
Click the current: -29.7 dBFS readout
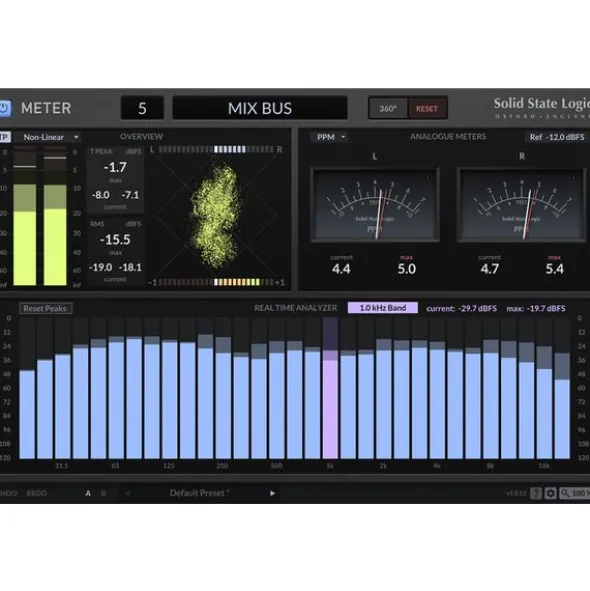[461, 308]
